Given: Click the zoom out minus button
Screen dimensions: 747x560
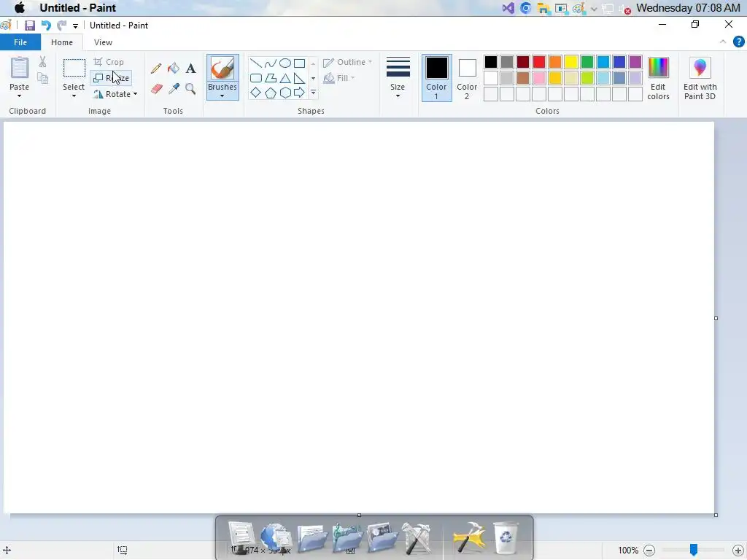Looking at the screenshot, I should 649,551.
